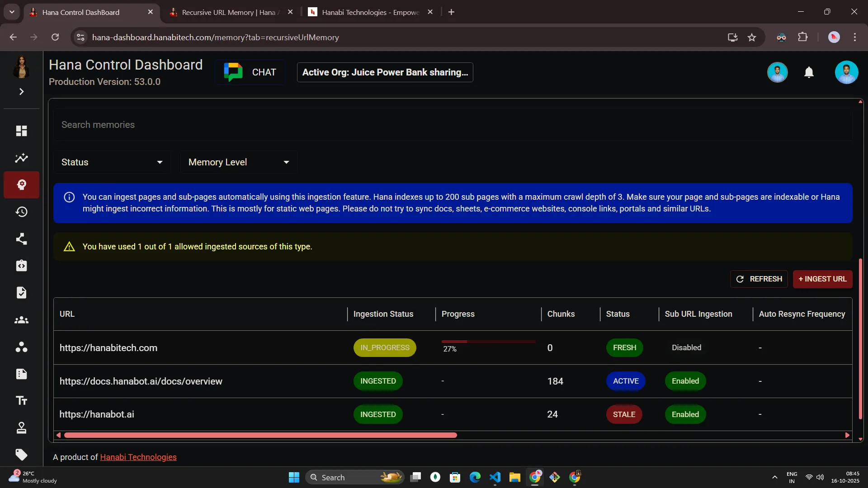Image resolution: width=868 pixels, height=488 pixels.
Task: Expand the sidebar with chevron arrow
Action: (x=21, y=92)
